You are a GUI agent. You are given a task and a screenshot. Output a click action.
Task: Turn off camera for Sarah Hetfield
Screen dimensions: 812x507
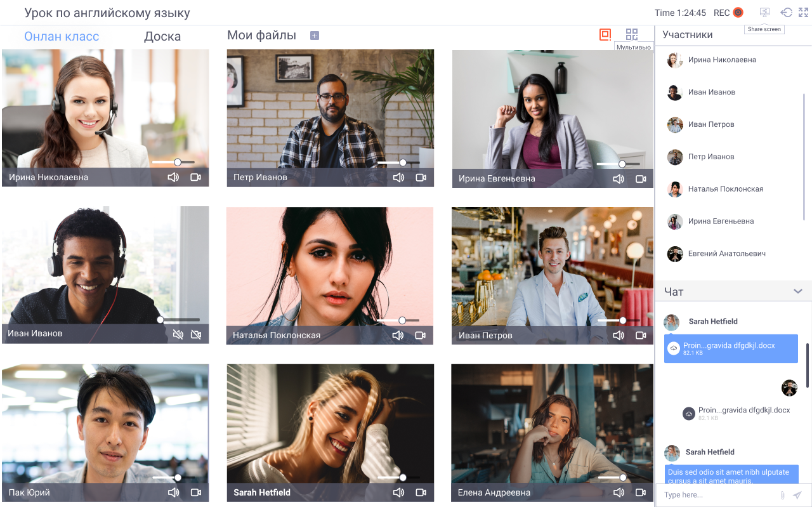(x=421, y=492)
